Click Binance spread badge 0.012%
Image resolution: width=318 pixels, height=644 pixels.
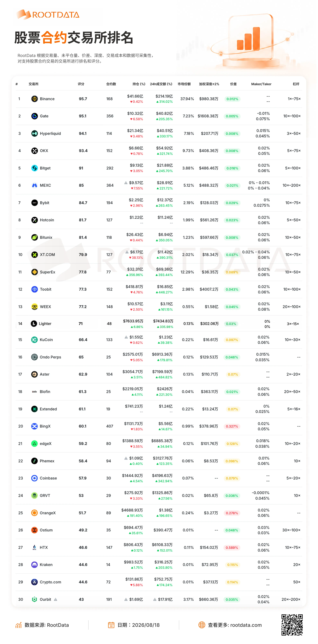click(232, 99)
